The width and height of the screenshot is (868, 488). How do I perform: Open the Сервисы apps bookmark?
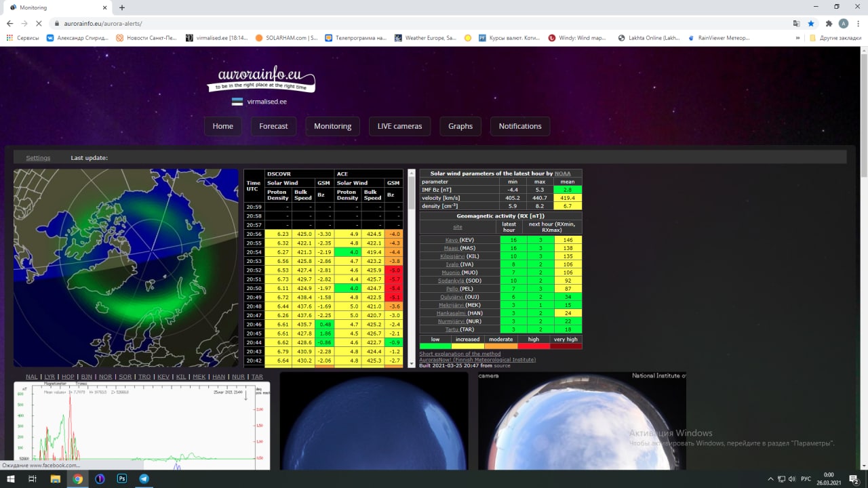point(22,38)
